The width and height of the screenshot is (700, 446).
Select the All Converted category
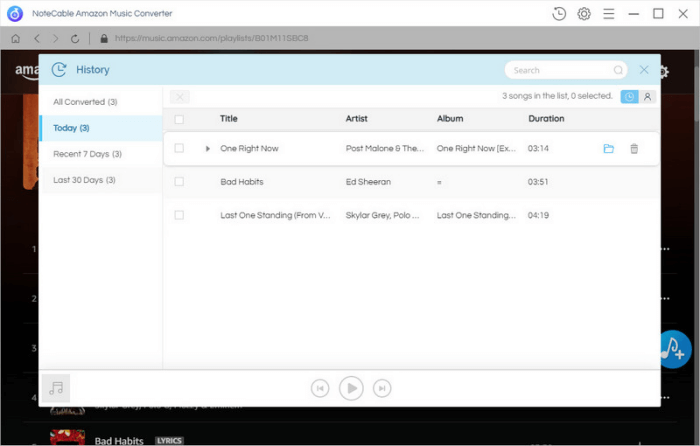(101, 102)
